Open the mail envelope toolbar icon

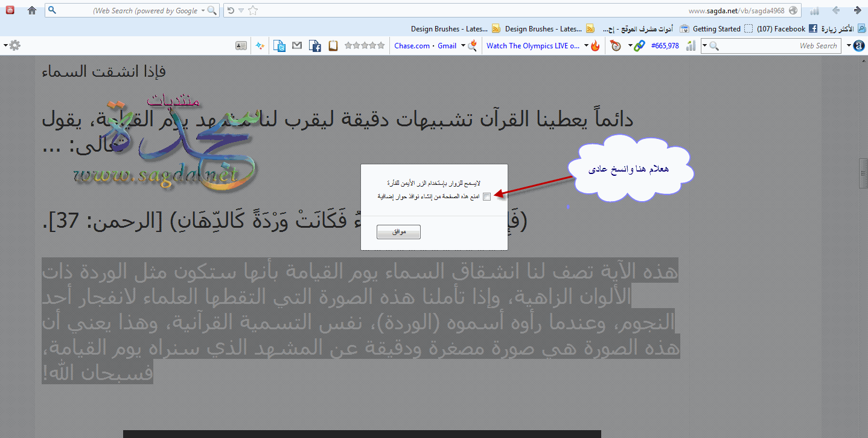297,45
